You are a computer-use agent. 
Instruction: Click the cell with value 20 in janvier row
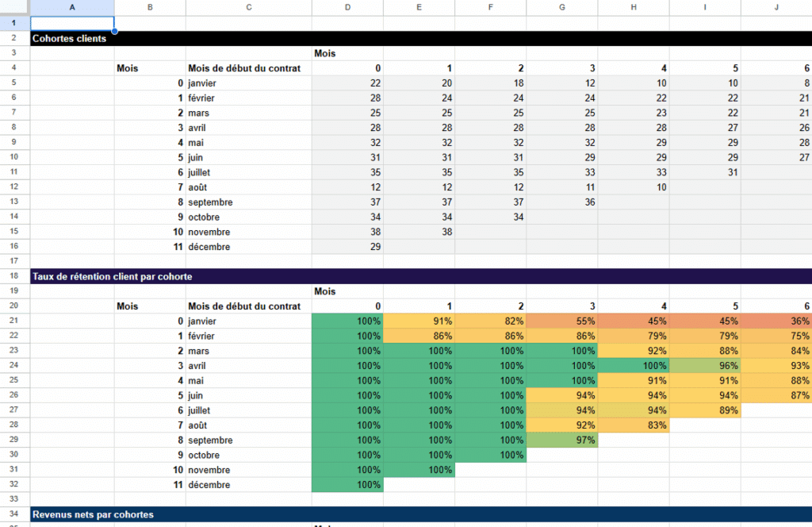click(419, 83)
